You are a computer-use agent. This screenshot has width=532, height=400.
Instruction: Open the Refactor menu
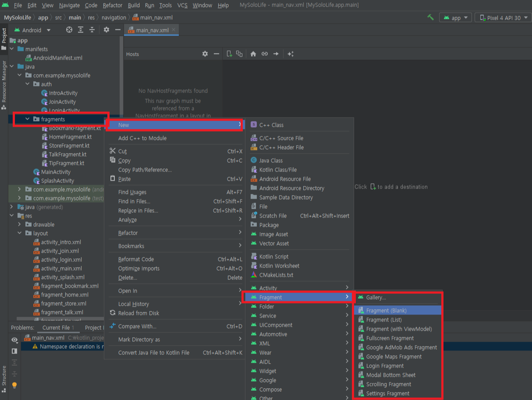coord(113,5)
